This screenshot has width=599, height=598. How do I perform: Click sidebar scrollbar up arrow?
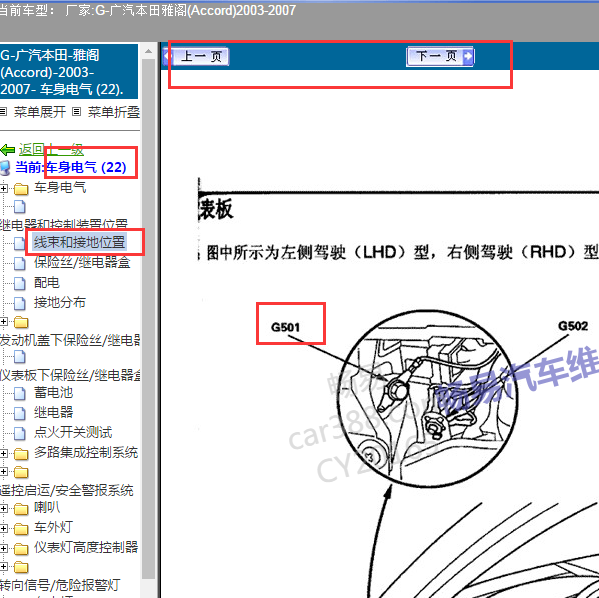(x=149, y=51)
